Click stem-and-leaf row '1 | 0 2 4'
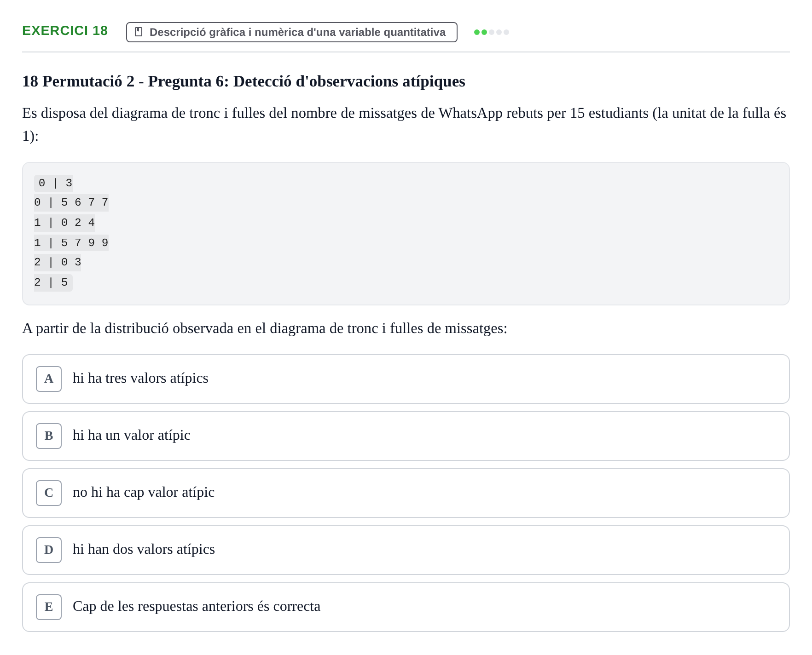The image size is (812, 655). click(64, 223)
